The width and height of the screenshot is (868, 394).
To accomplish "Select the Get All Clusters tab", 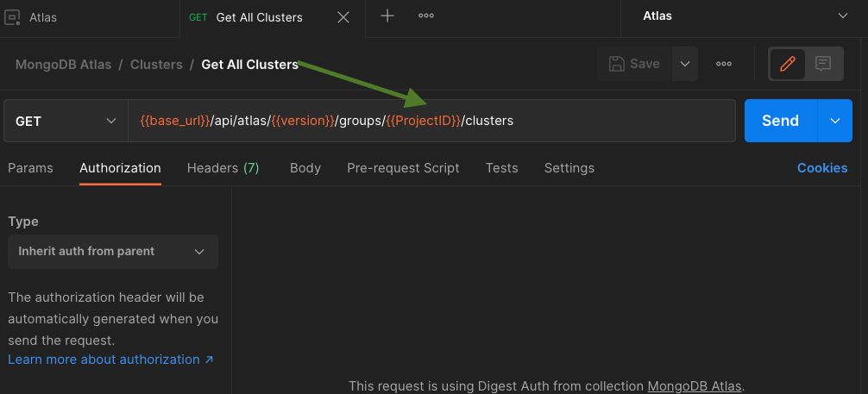I will click(273, 18).
